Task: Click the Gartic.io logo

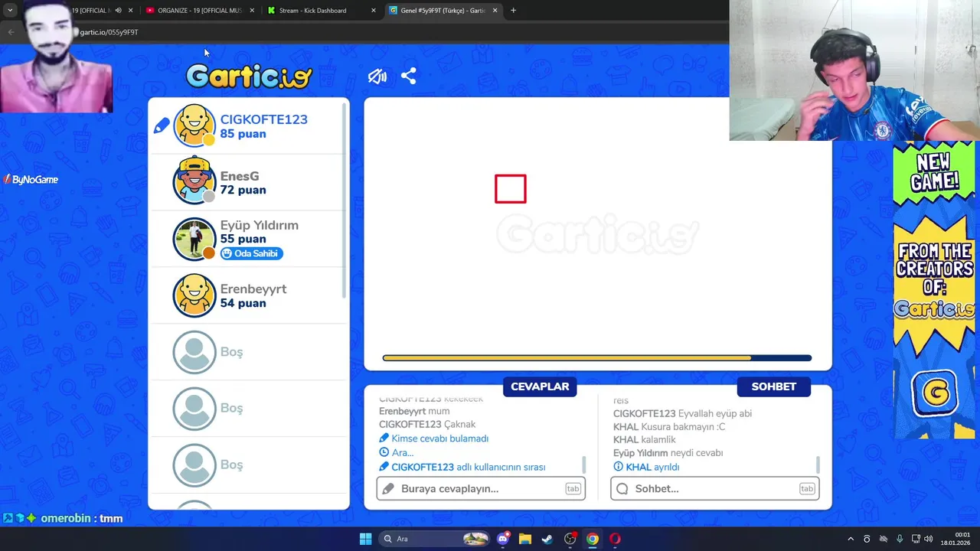Action: point(249,76)
